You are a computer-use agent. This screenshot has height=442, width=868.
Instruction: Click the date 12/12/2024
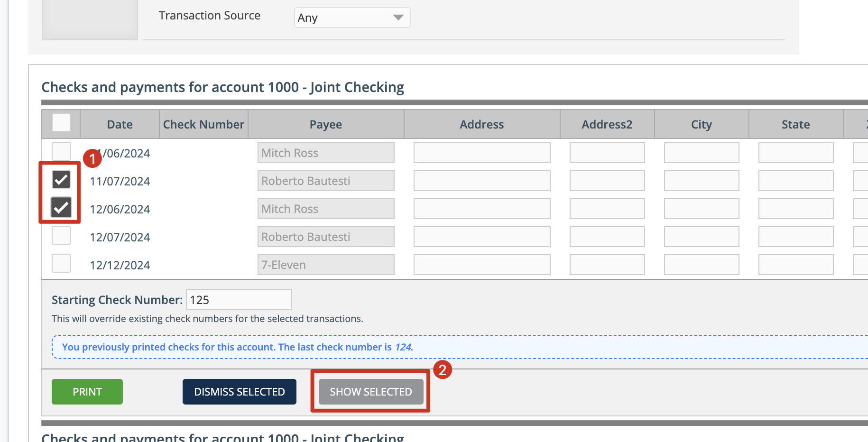120,265
